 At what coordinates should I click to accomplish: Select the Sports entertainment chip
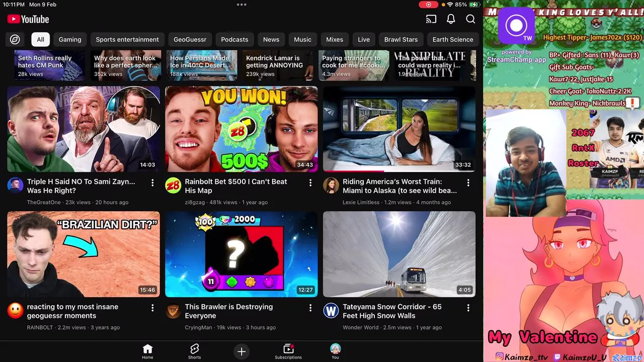click(x=127, y=39)
